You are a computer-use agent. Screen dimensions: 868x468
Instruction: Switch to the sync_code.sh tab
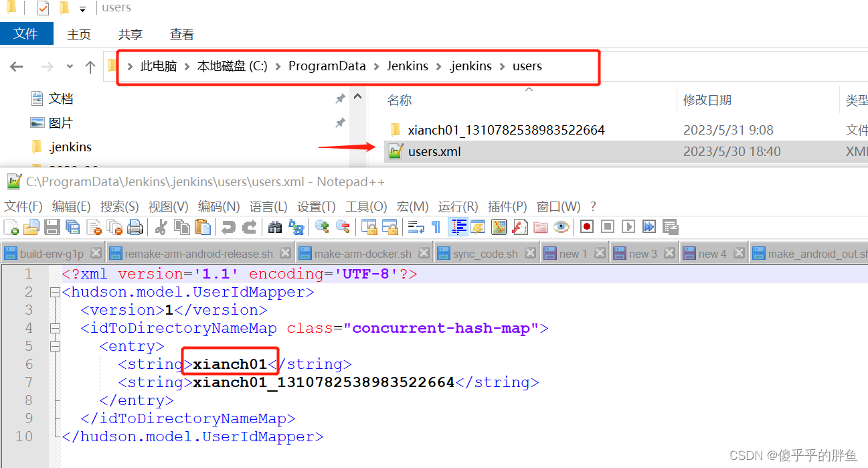click(x=485, y=254)
